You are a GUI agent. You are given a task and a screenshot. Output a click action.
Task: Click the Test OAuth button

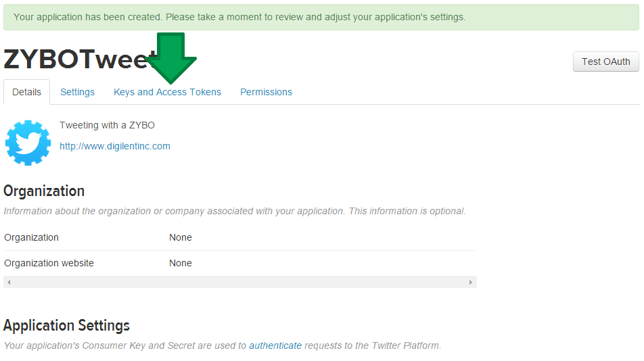(x=606, y=62)
